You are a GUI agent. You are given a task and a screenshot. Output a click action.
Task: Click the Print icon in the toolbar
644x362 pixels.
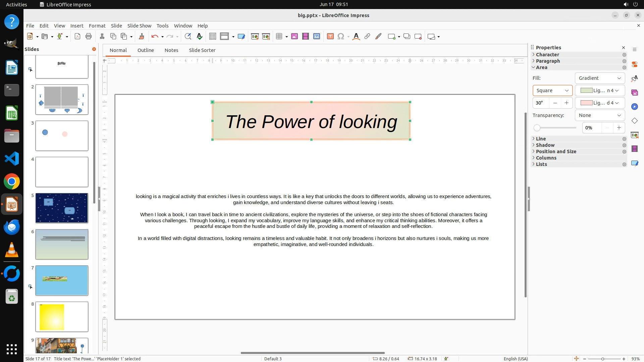point(89,37)
